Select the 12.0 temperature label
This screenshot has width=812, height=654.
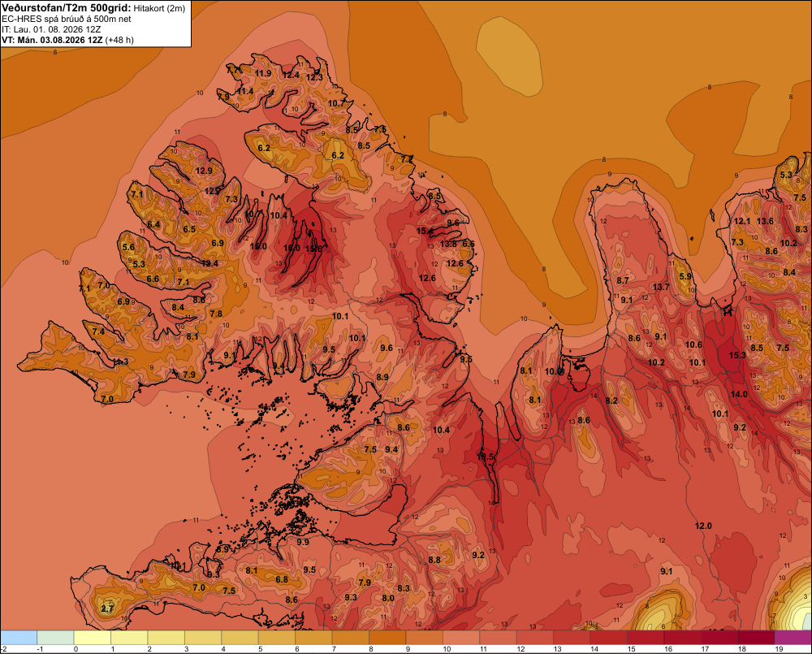coord(703,526)
